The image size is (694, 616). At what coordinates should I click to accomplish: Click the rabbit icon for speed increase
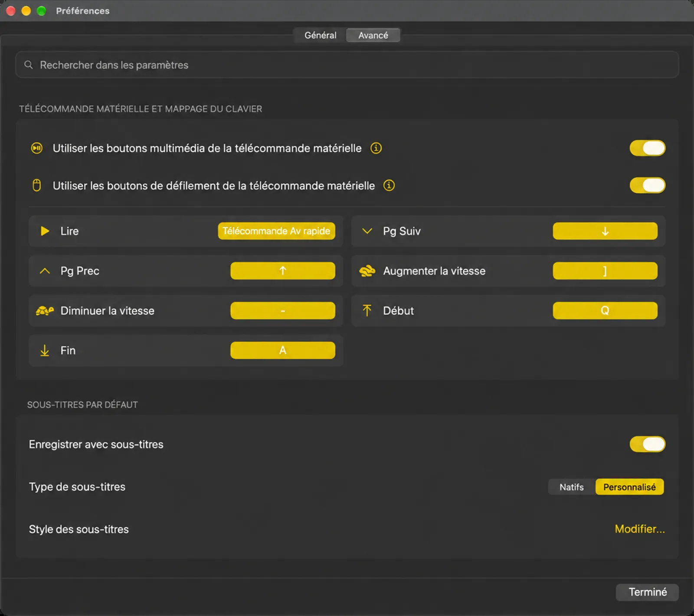(x=367, y=271)
